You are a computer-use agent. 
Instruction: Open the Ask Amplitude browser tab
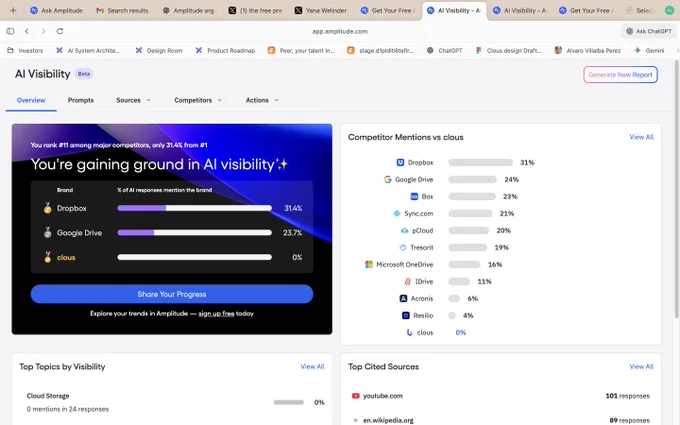tap(56, 10)
